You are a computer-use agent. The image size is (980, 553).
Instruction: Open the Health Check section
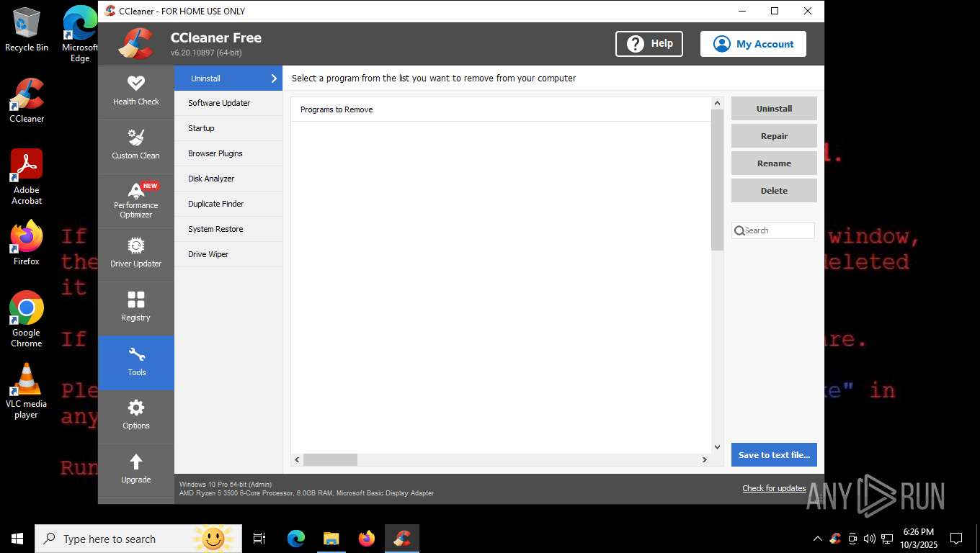(136, 92)
